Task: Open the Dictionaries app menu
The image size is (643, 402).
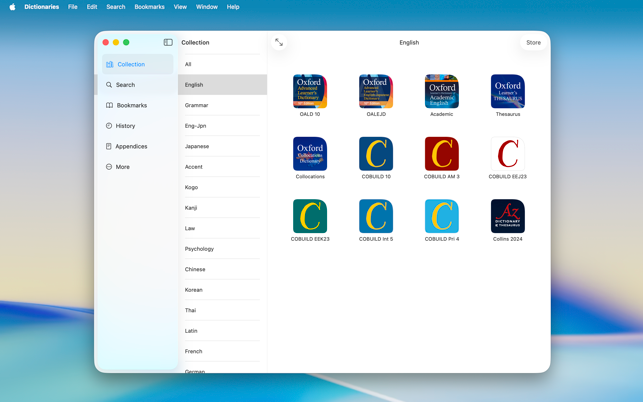Action: (x=41, y=7)
